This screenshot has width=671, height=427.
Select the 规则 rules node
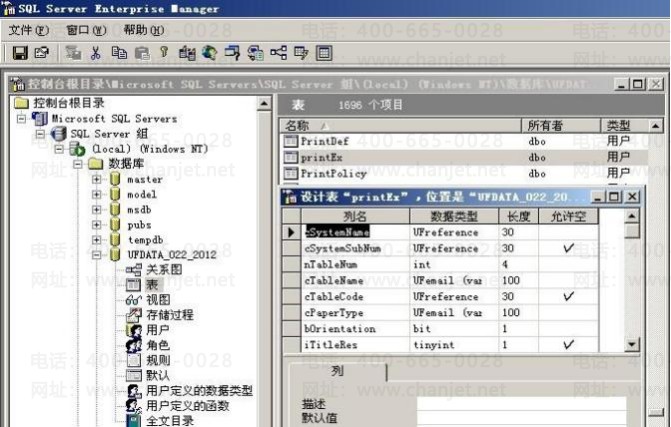point(157,360)
